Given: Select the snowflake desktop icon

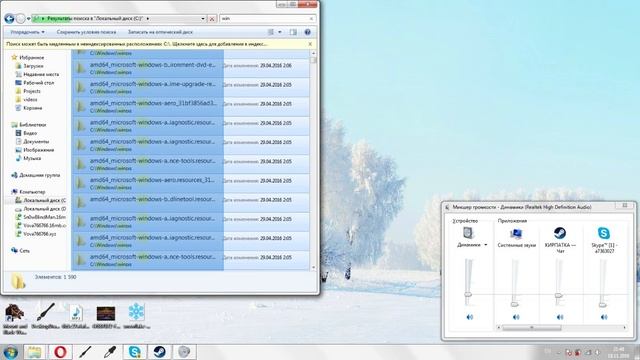Looking at the screenshot, I should [136, 316].
